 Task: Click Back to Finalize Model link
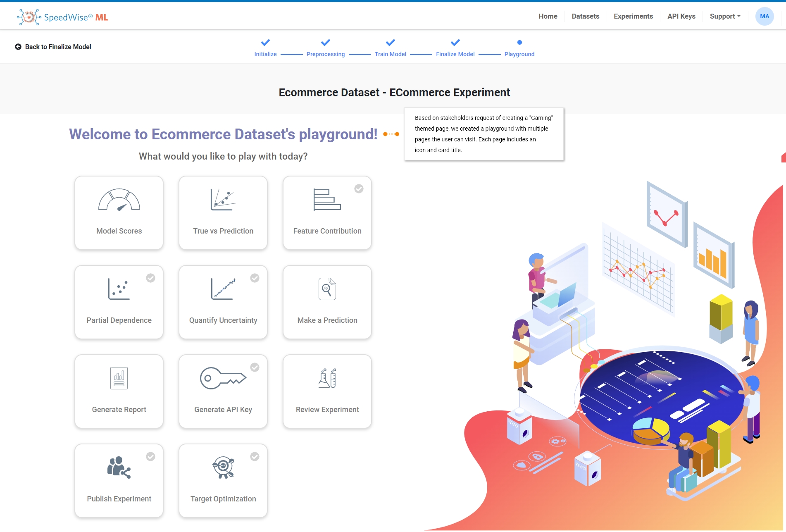click(53, 47)
